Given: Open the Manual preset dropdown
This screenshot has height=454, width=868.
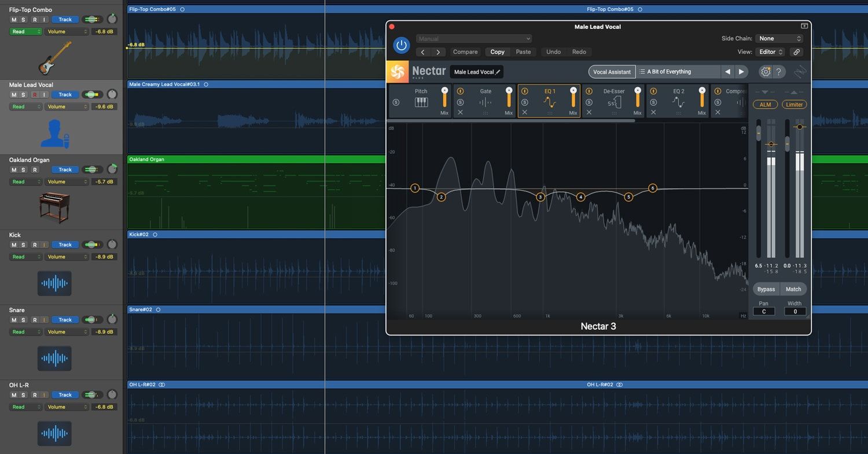Looking at the screenshot, I should pyautogui.click(x=474, y=39).
